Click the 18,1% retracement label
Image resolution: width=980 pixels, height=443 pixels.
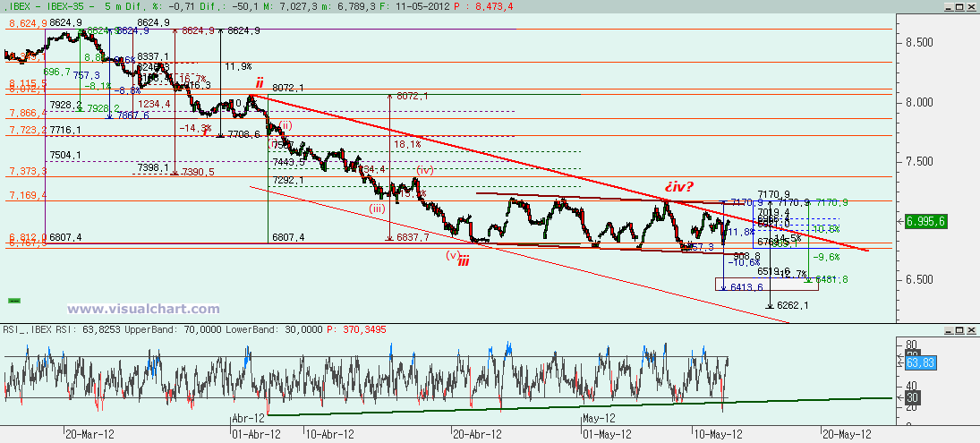(x=407, y=144)
